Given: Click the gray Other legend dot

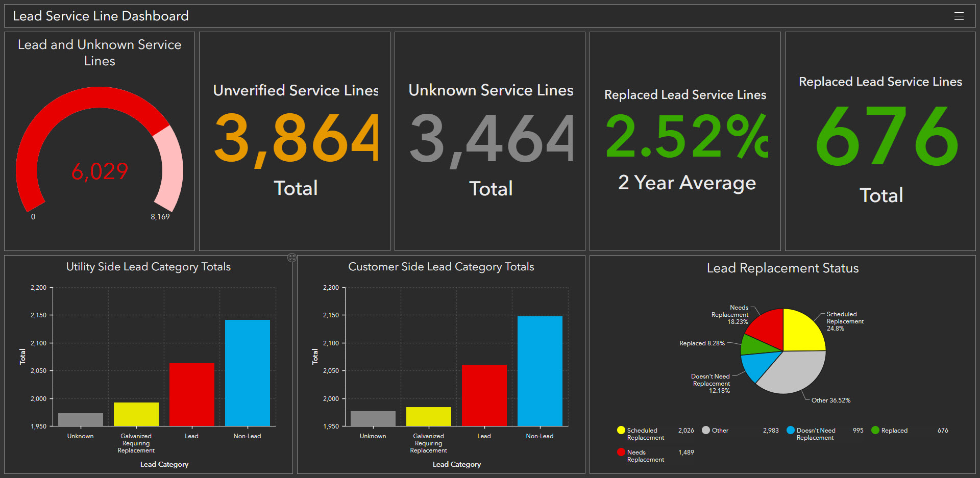Looking at the screenshot, I should (x=706, y=430).
